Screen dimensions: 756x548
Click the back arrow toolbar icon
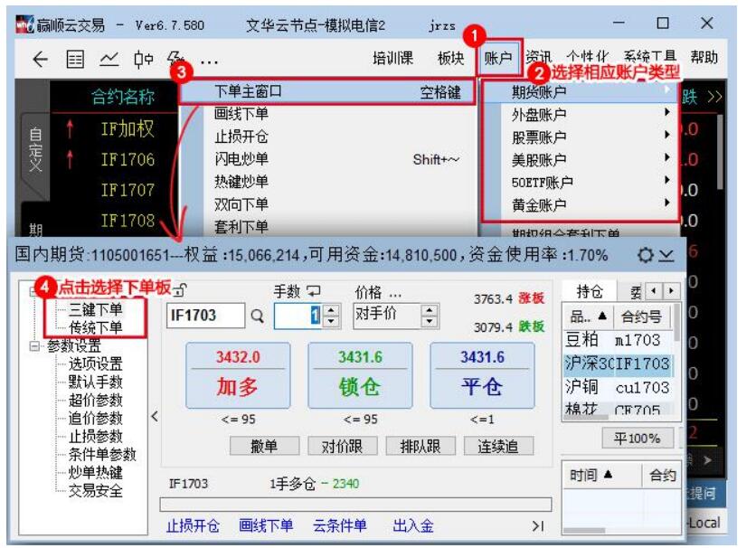[40, 60]
